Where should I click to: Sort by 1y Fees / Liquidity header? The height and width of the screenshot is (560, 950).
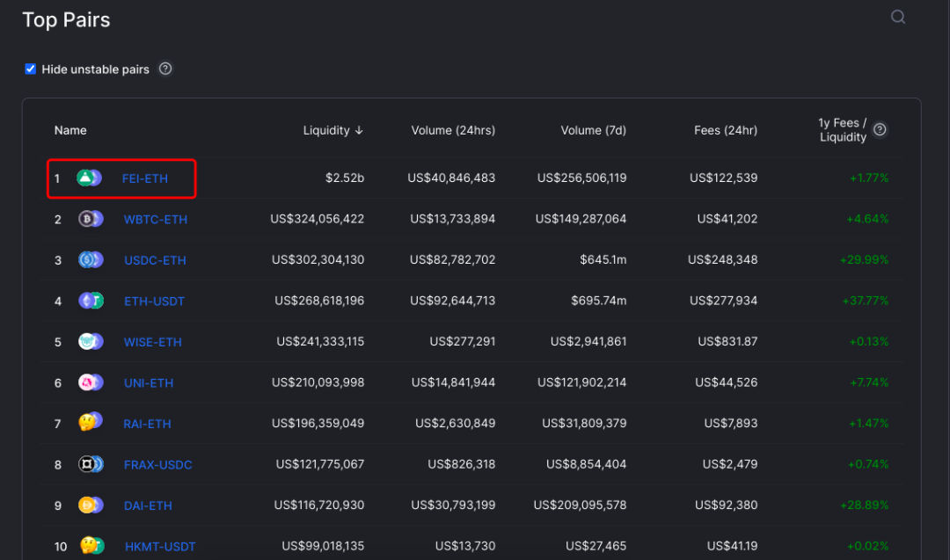pyautogui.click(x=843, y=130)
